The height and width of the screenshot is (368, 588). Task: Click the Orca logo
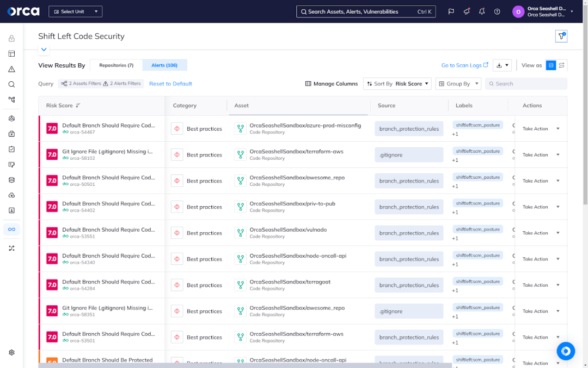pyautogui.click(x=23, y=11)
